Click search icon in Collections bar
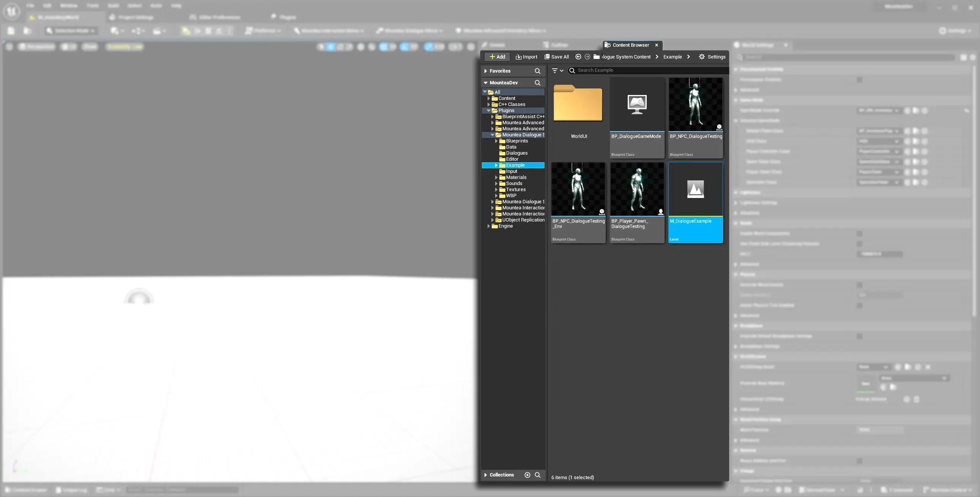Viewport: 980px width, 497px height. click(x=537, y=475)
